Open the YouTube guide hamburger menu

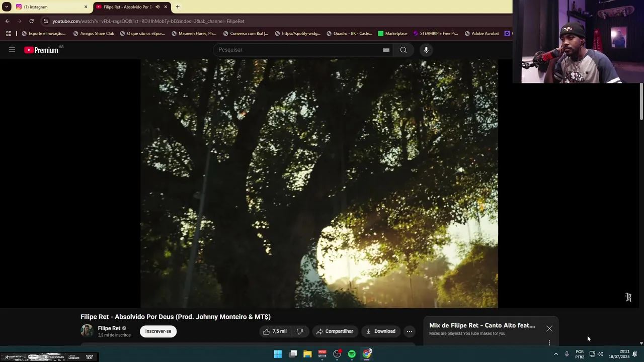12,50
